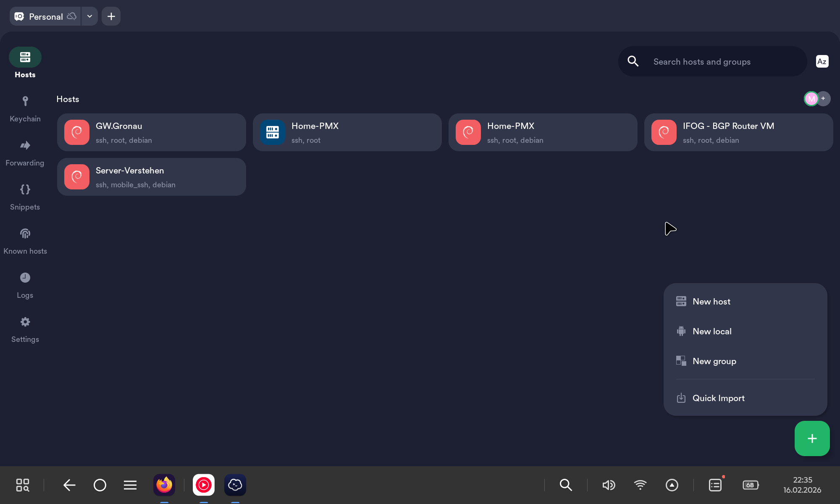Open Settings gear in sidebar
The height and width of the screenshot is (504, 840).
(25, 330)
